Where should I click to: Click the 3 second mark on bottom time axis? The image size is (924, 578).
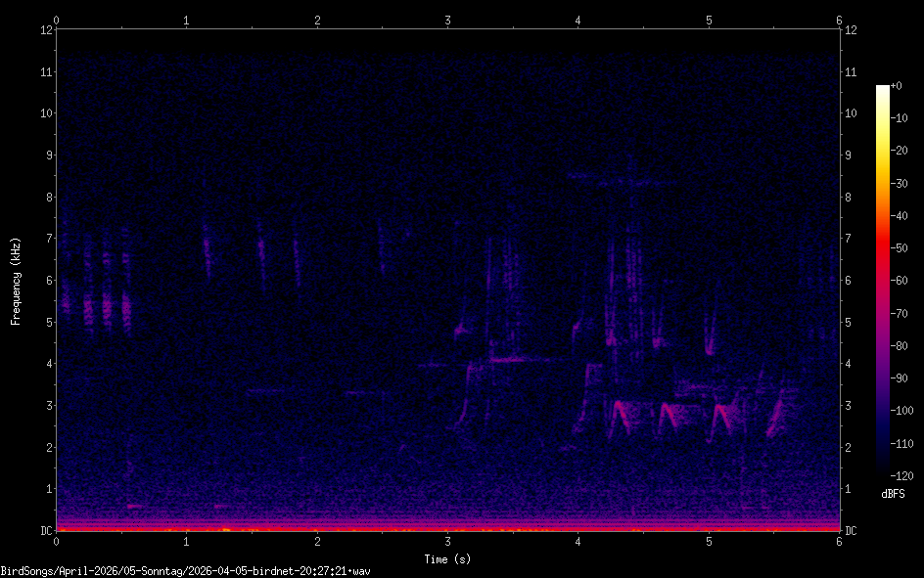447,542
